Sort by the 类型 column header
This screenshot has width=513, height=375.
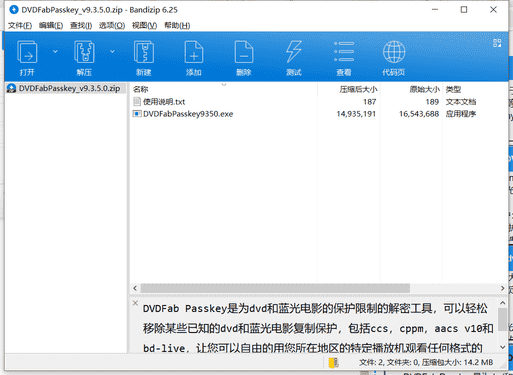[x=453, y=89]
